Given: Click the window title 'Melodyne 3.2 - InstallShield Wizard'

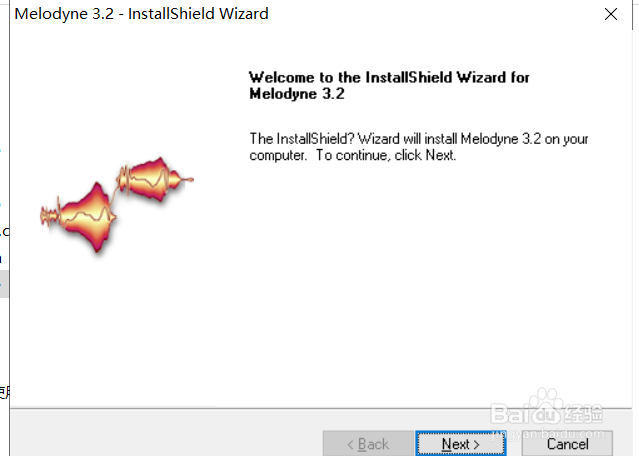Looking at the screenshot, I should 141,14.
